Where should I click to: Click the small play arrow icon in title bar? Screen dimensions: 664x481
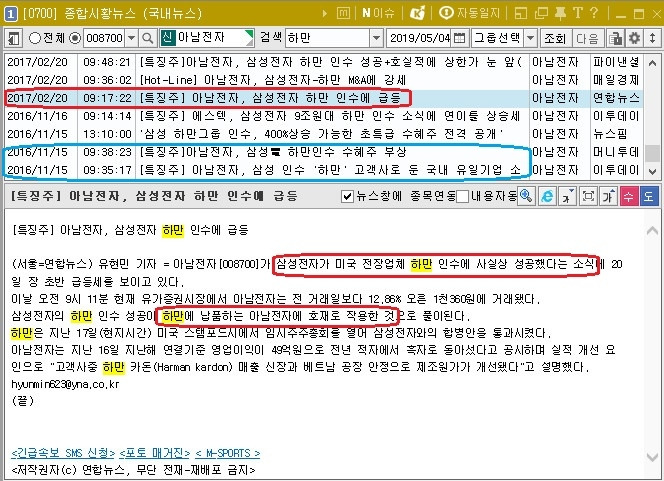325,14
